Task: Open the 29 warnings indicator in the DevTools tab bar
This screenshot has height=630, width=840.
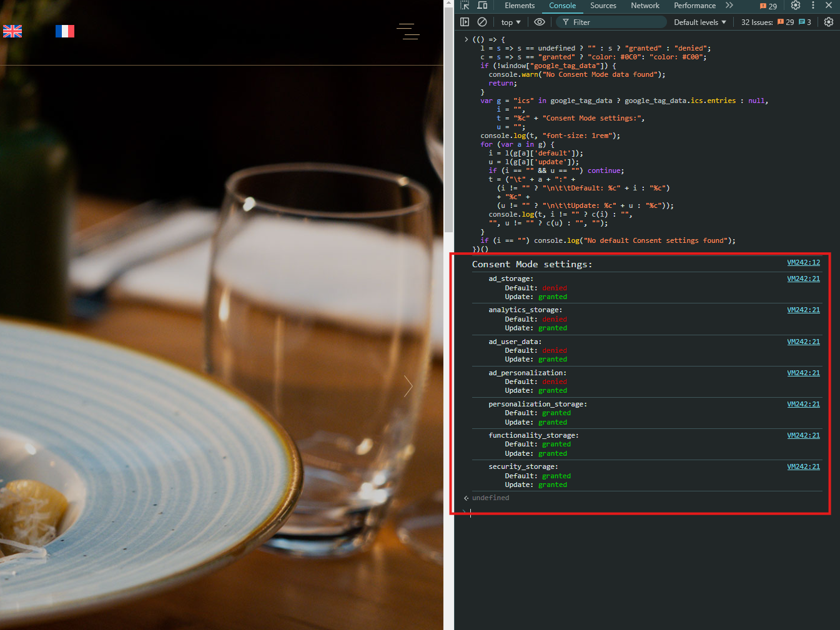Action: (768, 6)
